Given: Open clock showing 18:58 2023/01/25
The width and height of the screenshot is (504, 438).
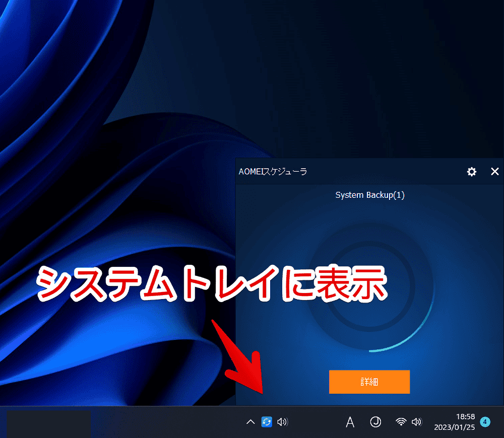Looking at the screenshot, I should (x=454, y=422).
